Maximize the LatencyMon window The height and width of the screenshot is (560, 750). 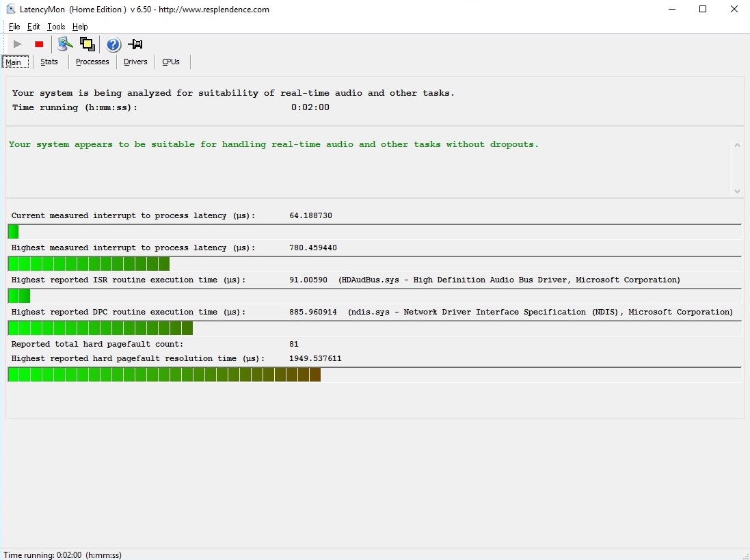703,9
